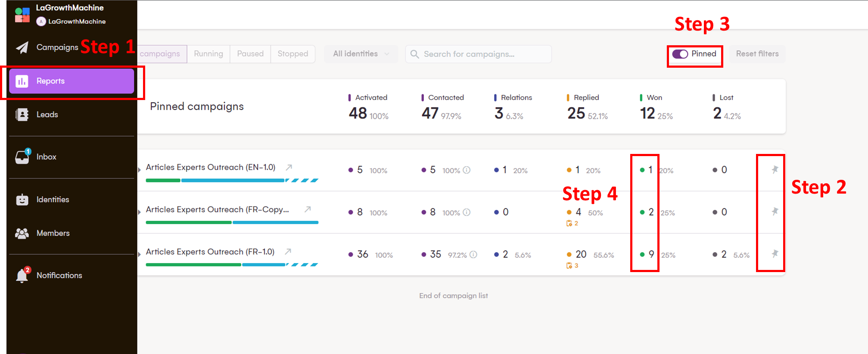The height and width of the screenshot is (354, 868).
Task: Select the Paused campaigns tab
Action: 250,54
